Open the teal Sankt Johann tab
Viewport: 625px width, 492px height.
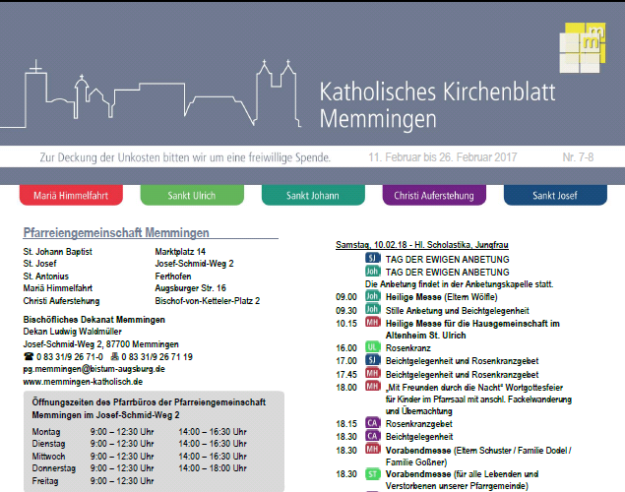[x=313, y=195]
